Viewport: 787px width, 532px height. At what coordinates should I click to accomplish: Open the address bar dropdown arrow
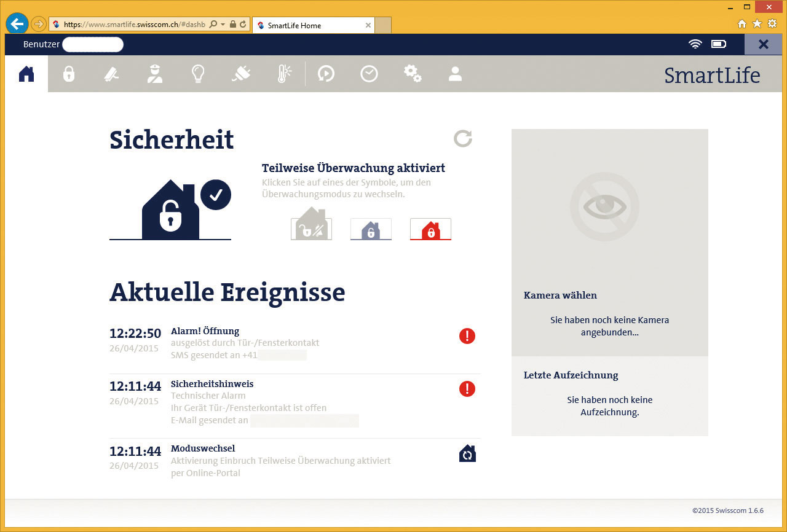(x=222, y=25)
